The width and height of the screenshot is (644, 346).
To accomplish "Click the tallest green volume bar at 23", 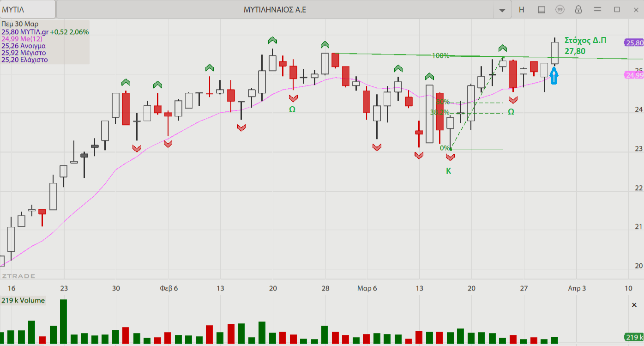I will pyautogui.click(x=63, y=322).
